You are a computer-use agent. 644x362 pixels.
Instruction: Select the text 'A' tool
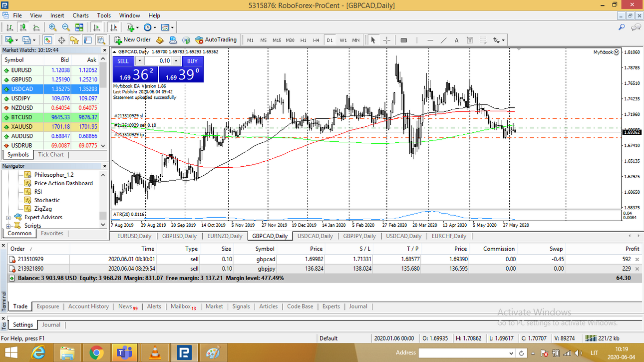[x=457, y=40]
